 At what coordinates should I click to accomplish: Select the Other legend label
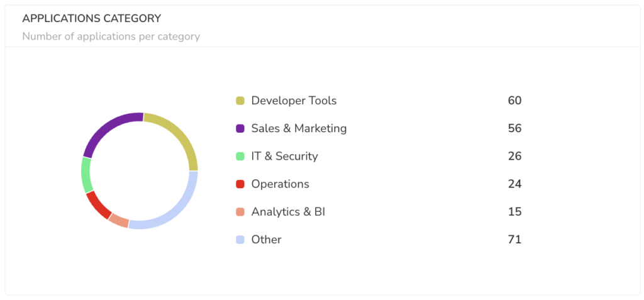(266, 240)
